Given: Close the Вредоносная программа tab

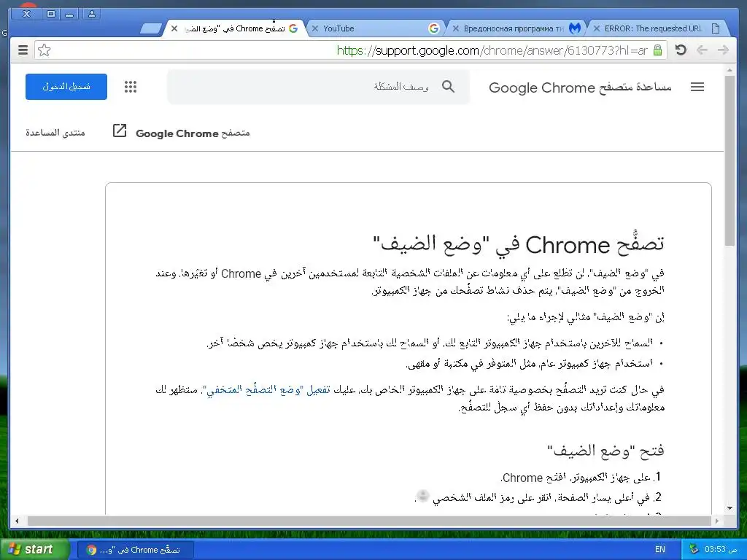Looking at the screenshot, I should 455,28.
